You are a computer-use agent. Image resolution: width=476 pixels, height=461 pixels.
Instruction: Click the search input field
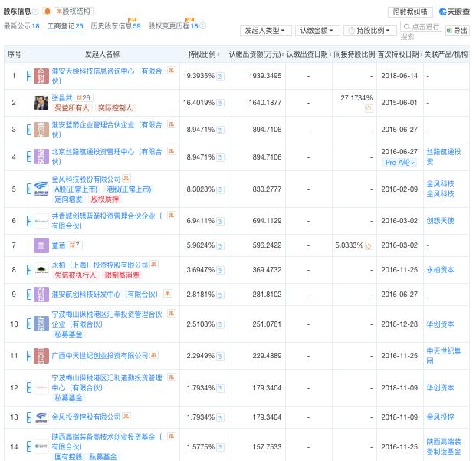tap(420, 31)
